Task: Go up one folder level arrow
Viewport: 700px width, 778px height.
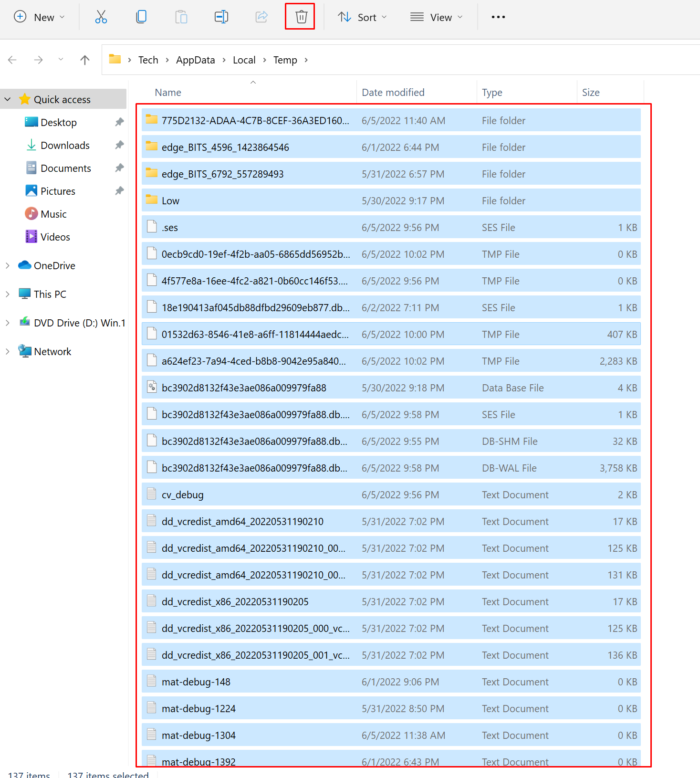Action: [x=85, y=60]
